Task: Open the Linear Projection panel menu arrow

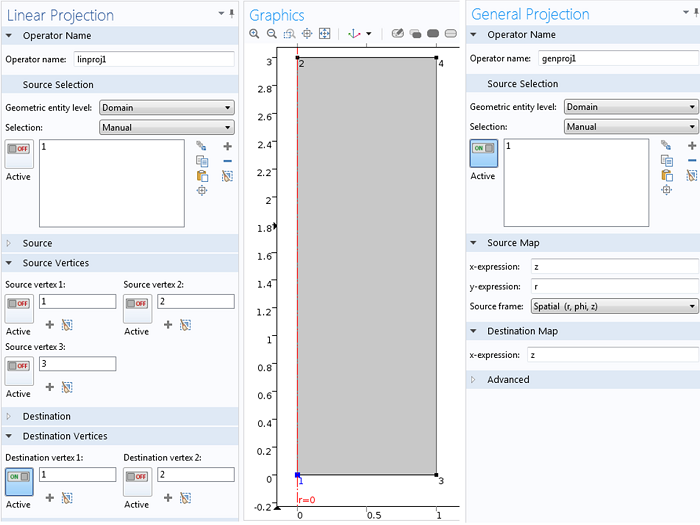Action: coord(221,14)
